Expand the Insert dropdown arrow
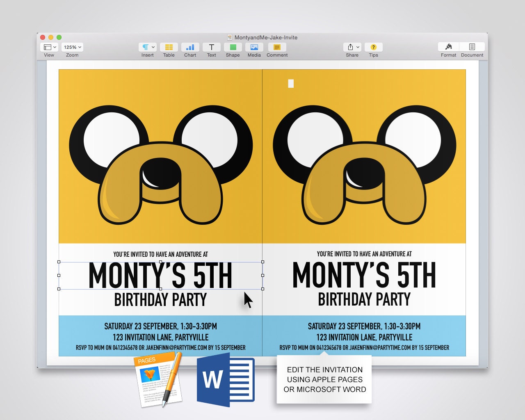 coord(152,47)
